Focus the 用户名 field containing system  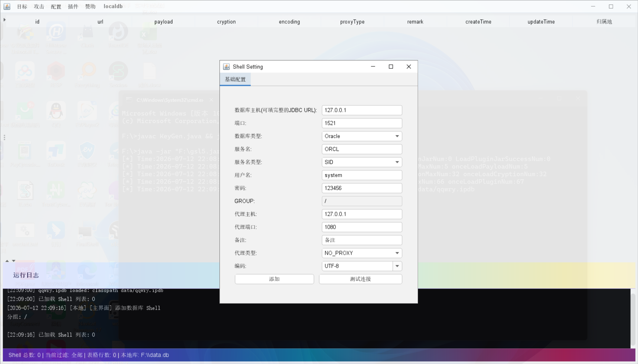362,175
